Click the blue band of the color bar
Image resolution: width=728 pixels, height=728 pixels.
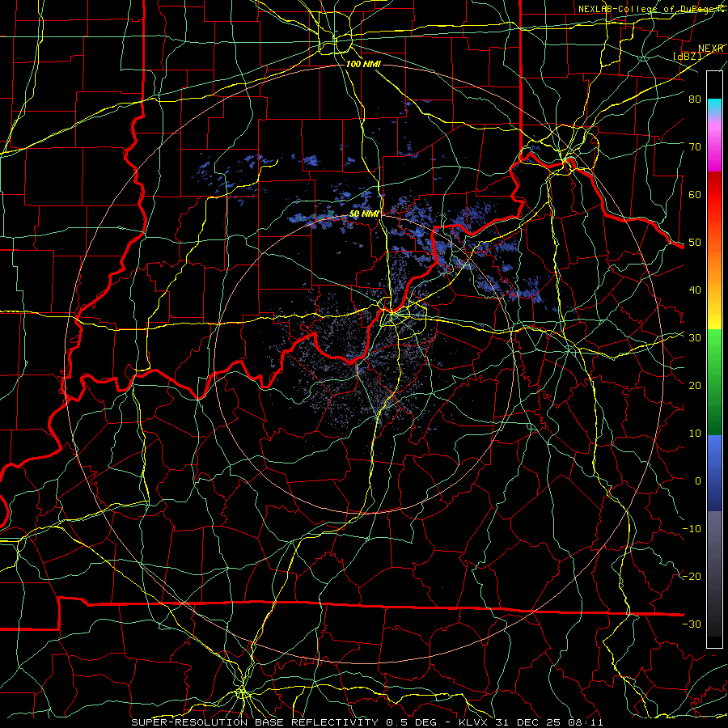[714, 472]
